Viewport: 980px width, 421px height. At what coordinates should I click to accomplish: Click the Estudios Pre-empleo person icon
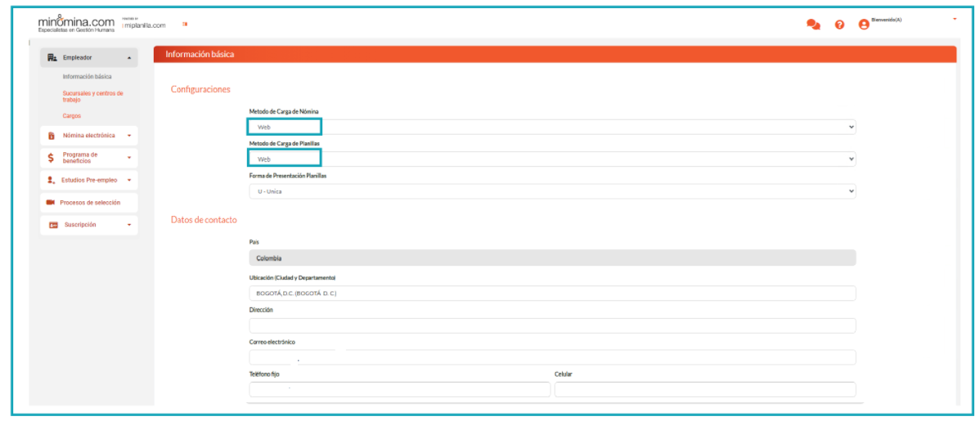[x=52, y=180]
